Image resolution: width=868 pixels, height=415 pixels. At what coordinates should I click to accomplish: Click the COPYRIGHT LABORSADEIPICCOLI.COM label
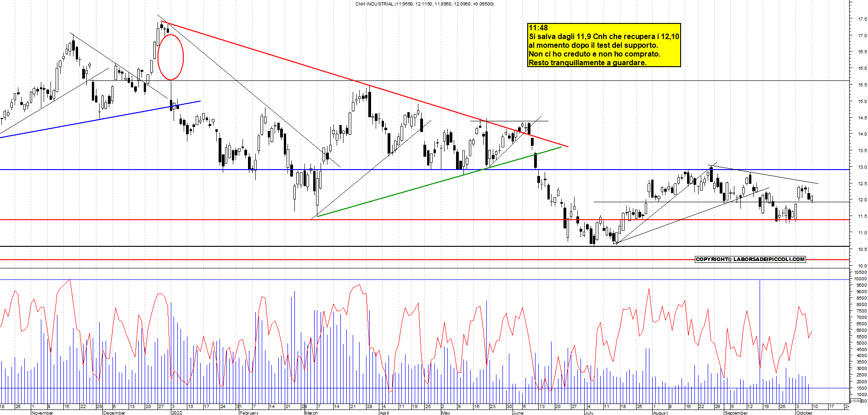[x=750, y=259]
